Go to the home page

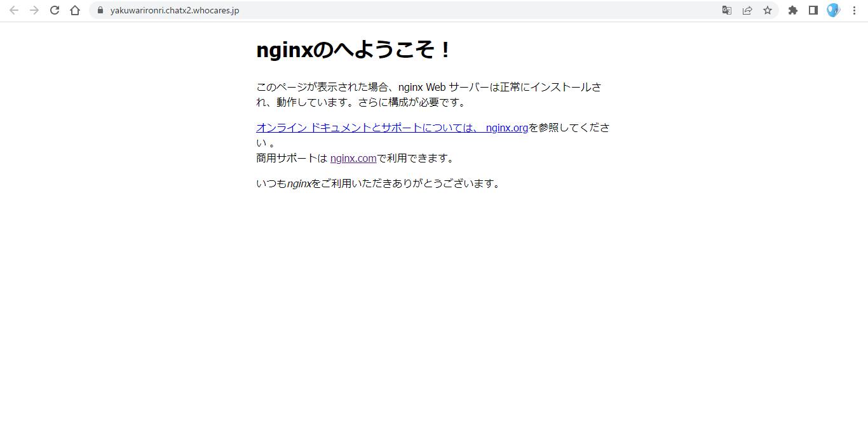75,10
